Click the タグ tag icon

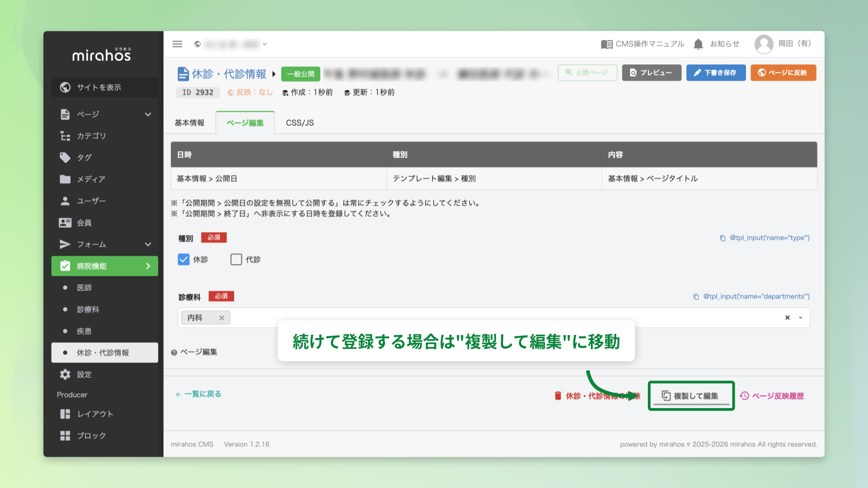coord(65,158)
